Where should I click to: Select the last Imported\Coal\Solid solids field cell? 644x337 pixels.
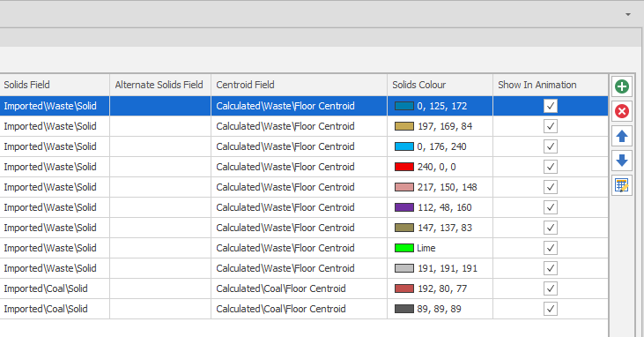pos(55,309)
